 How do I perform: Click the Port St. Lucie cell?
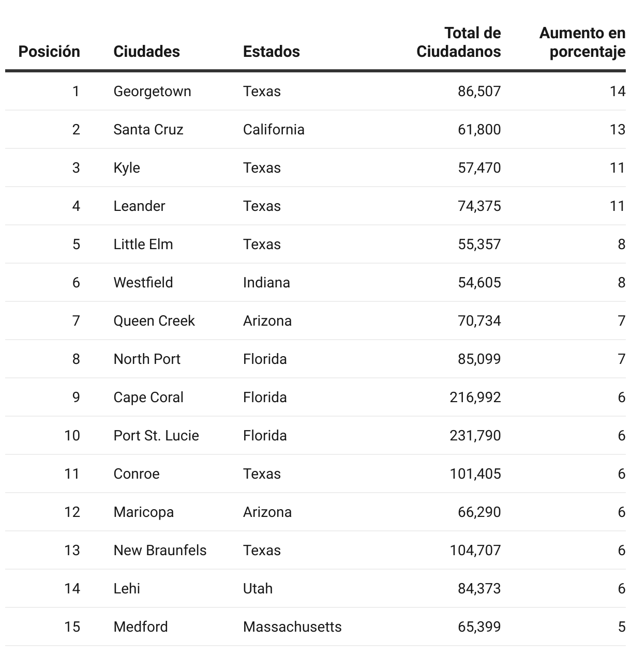(156, 436)
